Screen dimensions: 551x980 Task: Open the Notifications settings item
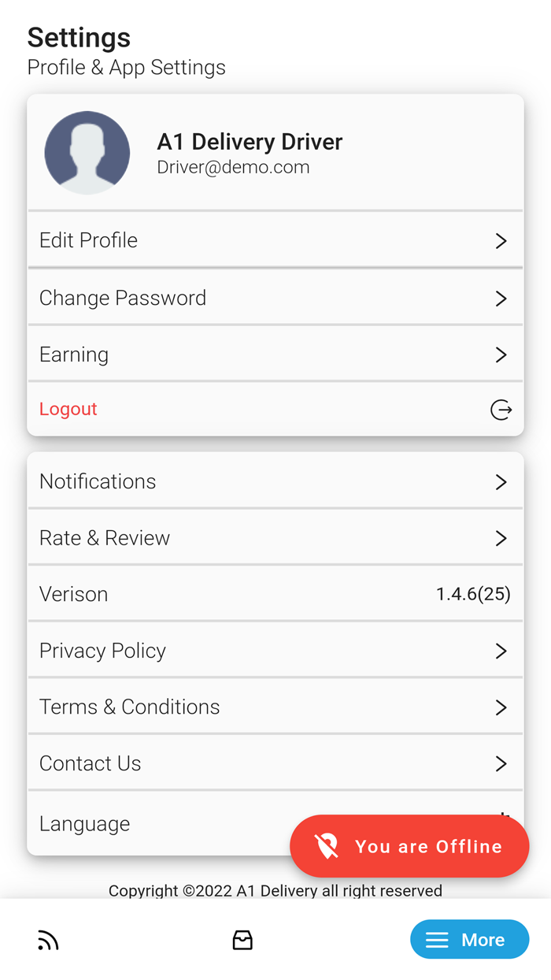click(98, 481)
